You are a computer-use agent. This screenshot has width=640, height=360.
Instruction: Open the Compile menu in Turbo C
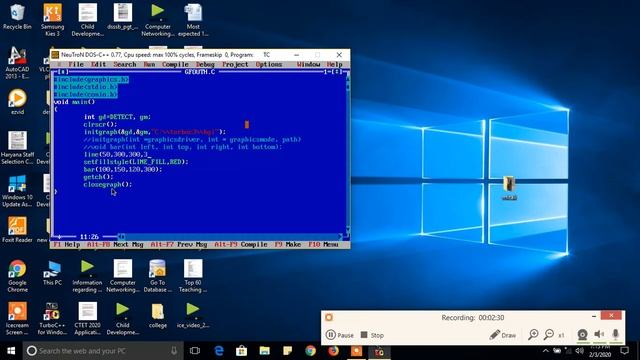point(175,64)
